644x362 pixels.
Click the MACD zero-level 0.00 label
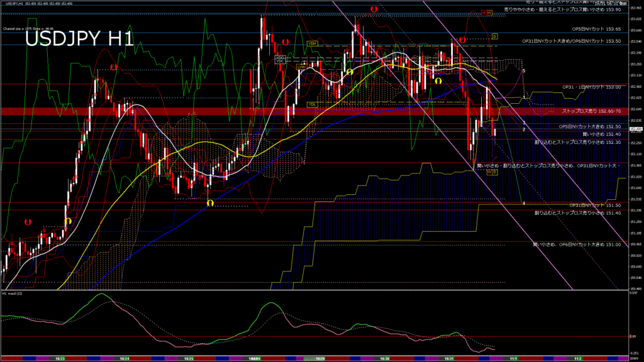pyautogui.click(x=633, y=336)
